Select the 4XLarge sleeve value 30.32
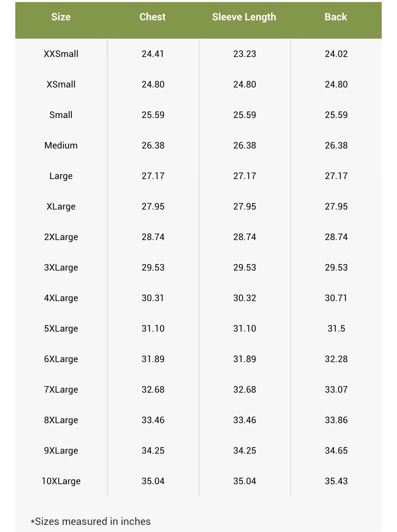This screenshot has width=397, height=532. pyautogui.click(x=245, y=298)
